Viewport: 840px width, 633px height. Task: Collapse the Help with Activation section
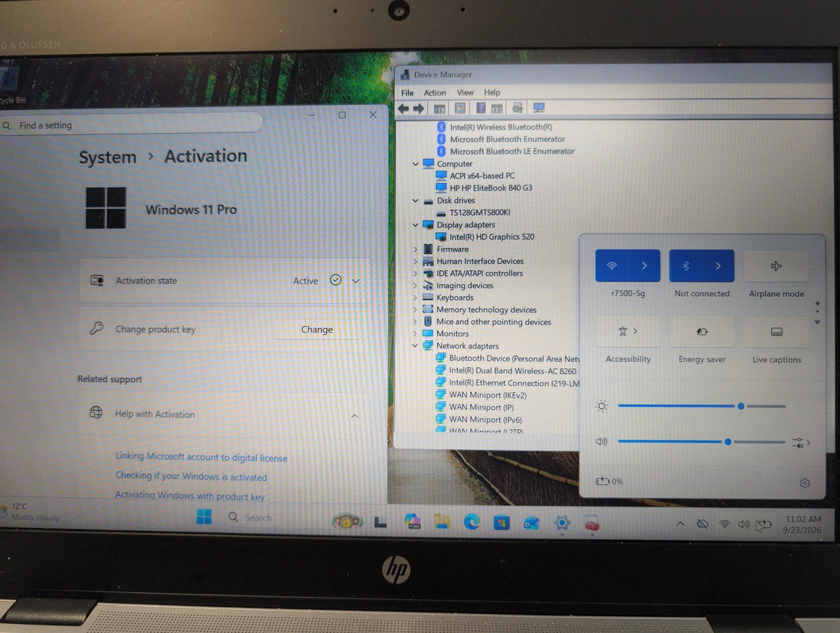coord(354,415)
